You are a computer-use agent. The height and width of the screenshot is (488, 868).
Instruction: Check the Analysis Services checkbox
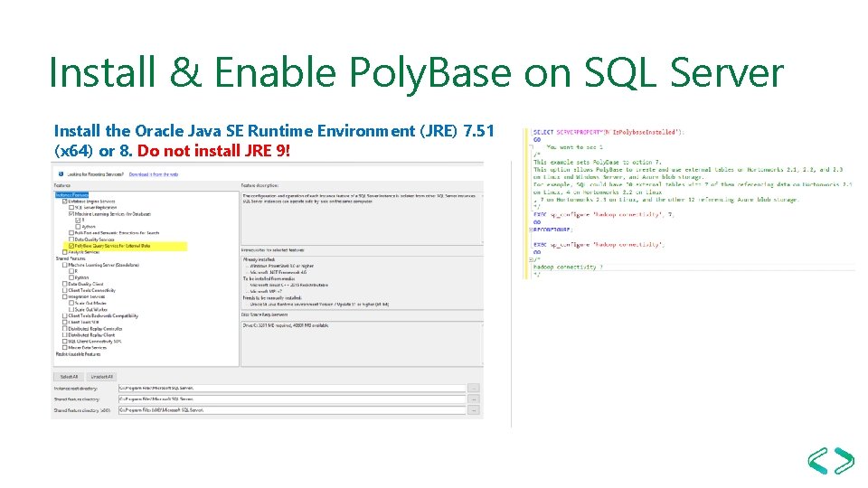(x=65, y=252)
